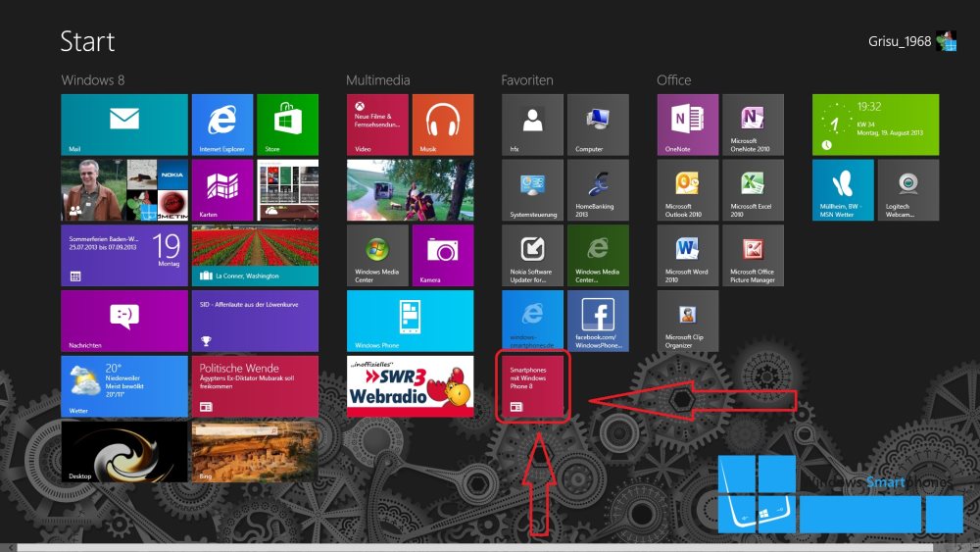Open the hfx user tile
Image resolution: width=980 pixels, height=552 pixels.
tap(532, 125)
